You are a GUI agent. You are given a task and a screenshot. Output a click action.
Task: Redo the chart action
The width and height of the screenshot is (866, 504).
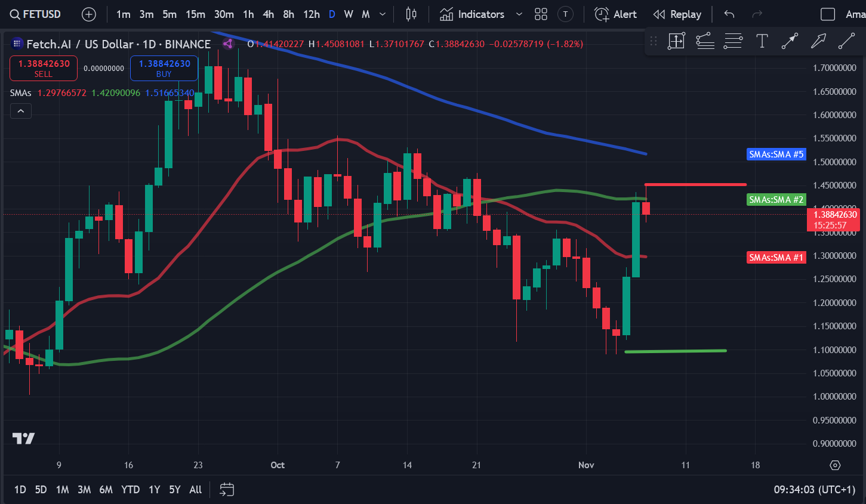point(757,14)
